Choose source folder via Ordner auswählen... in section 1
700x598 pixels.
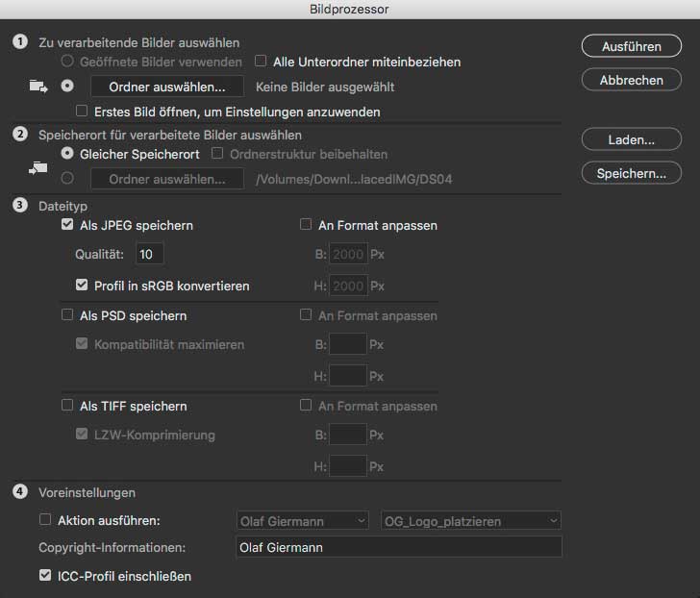tap(167, 87)
